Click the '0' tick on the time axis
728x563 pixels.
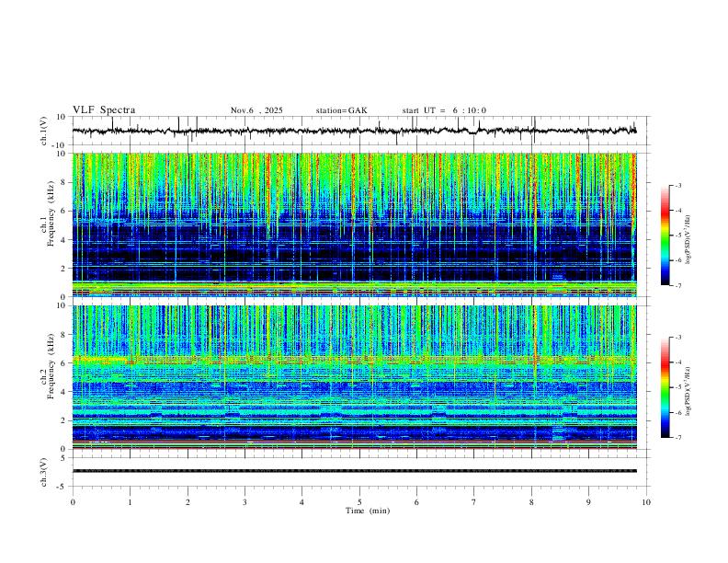coord(73,502)
